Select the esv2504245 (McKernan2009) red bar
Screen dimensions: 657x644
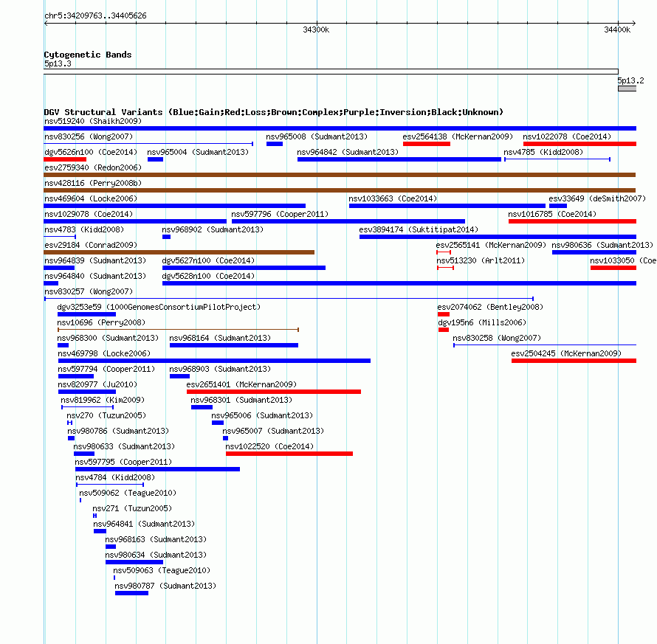click(x=574, y=361)
